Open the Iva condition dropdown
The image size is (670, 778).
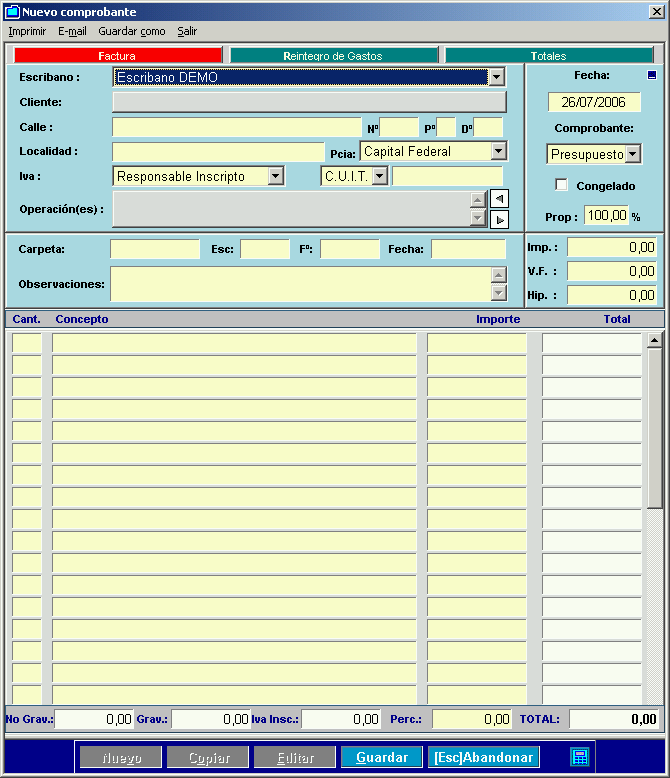(x=275, y=176)
